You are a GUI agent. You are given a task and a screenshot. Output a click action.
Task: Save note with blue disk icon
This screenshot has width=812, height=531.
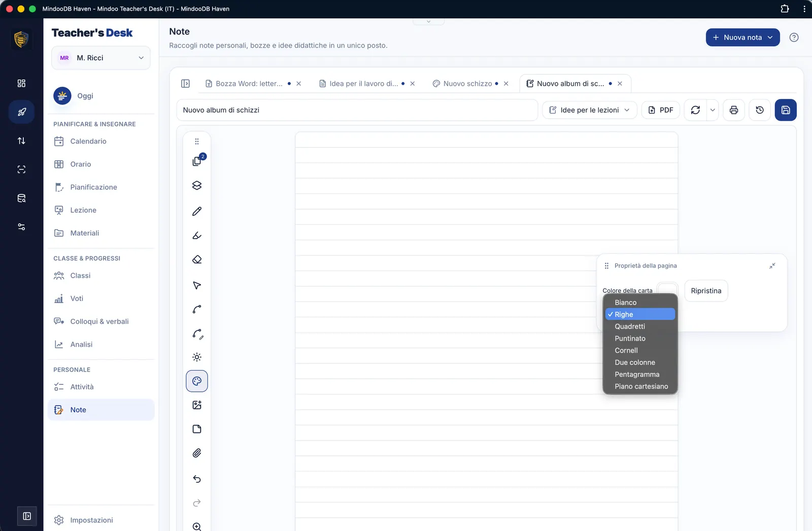[x=786, y=110]
